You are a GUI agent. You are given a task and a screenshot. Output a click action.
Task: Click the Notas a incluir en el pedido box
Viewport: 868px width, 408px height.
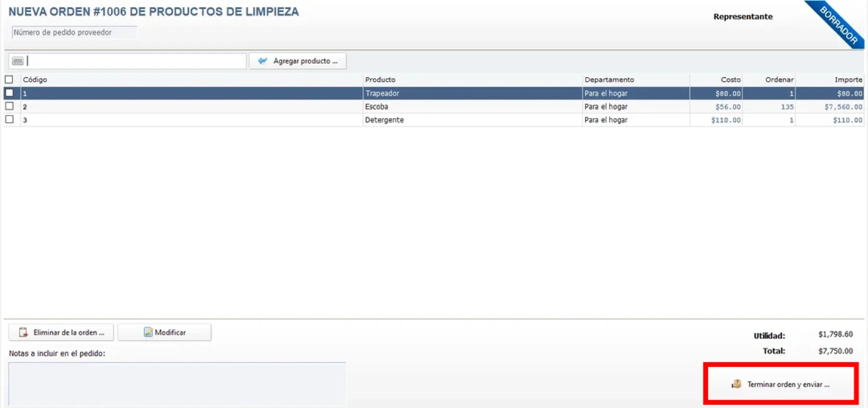177,384
